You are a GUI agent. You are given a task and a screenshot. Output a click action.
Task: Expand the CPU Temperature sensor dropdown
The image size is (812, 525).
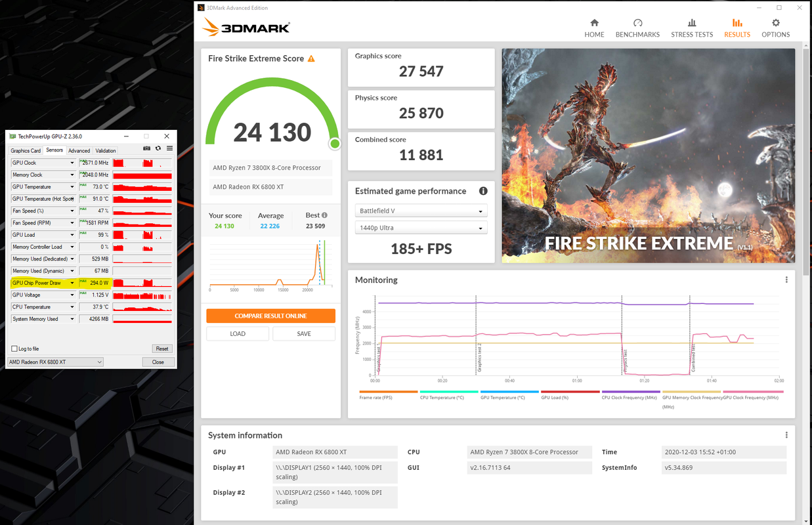(x=72, y=307)
